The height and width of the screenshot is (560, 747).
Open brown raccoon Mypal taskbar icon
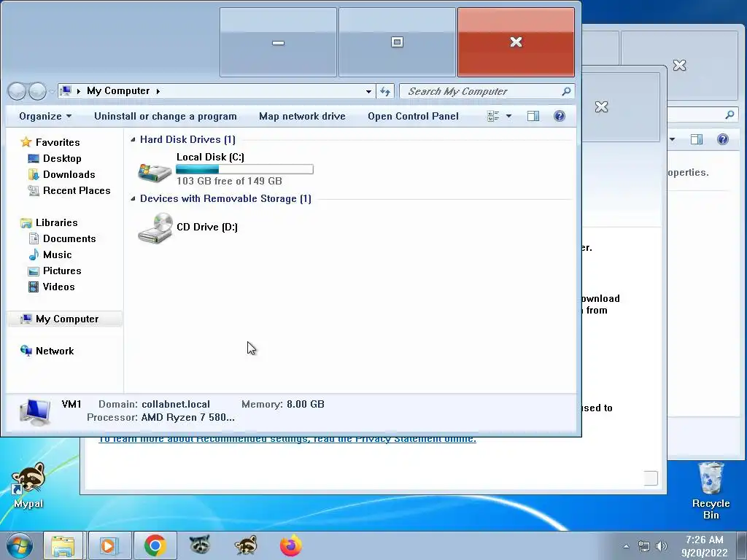pyautogui.click(x=246, y=545)
